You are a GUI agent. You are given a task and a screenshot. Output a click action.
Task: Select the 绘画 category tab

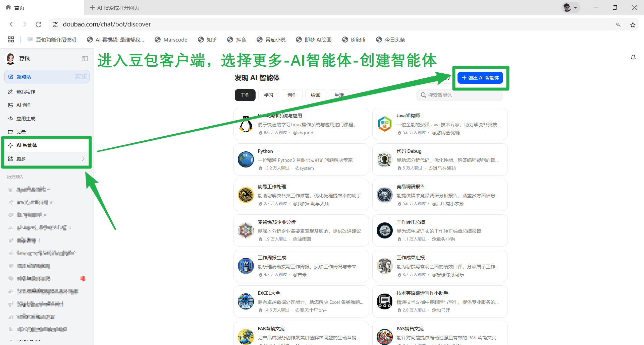(x=315, y=95)
